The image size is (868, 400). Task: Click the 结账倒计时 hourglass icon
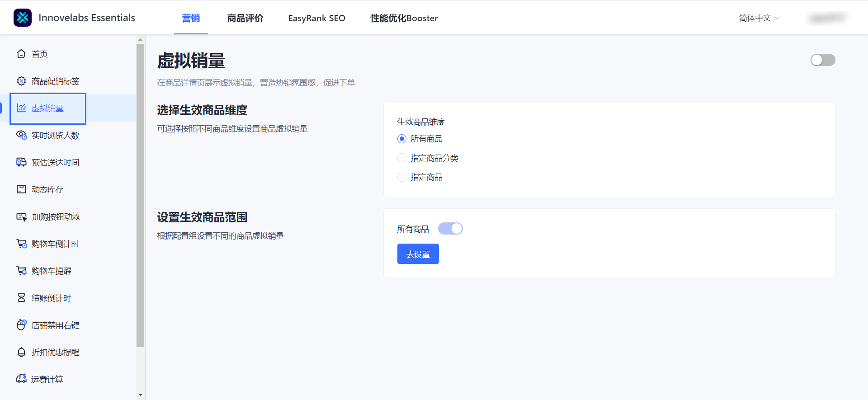click(x=21, y=298)
